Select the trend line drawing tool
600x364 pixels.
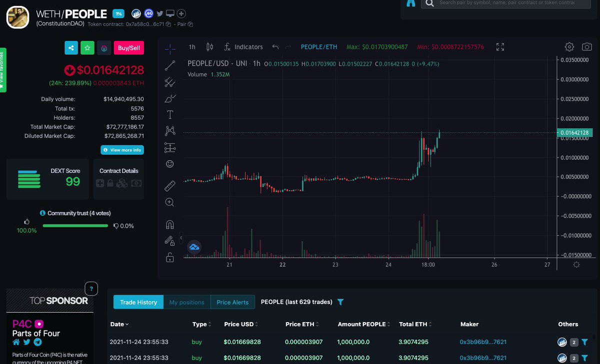(170, 65)
